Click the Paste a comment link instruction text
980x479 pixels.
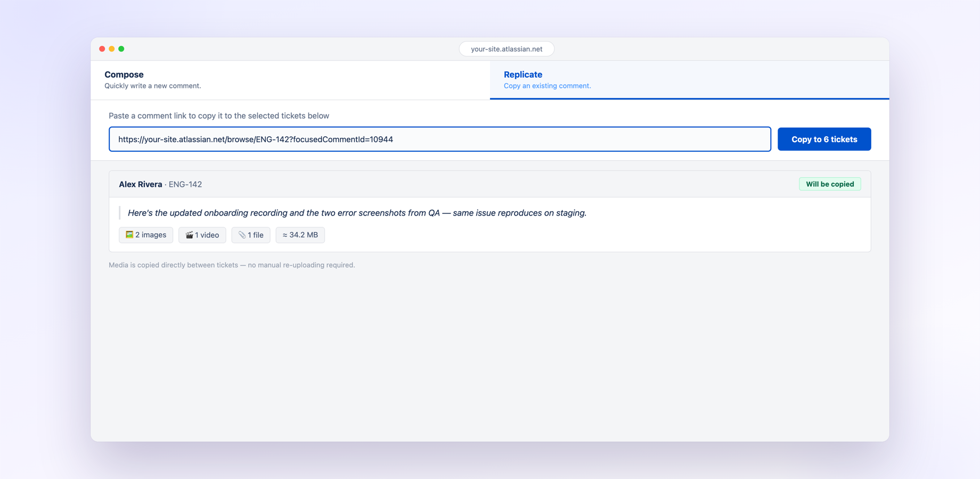point(219,115)
